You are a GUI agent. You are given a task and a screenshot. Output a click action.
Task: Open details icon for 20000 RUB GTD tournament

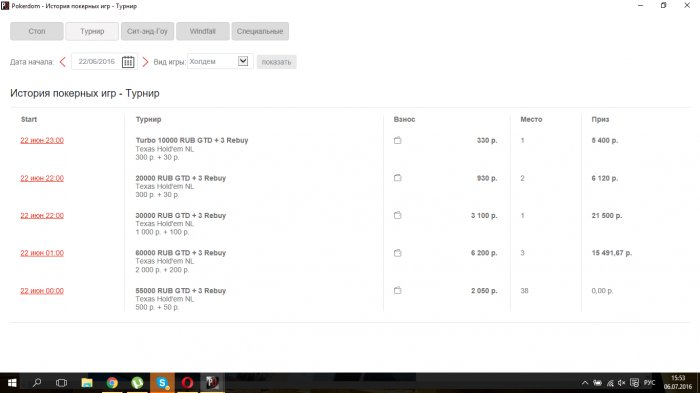click(397, 178)
